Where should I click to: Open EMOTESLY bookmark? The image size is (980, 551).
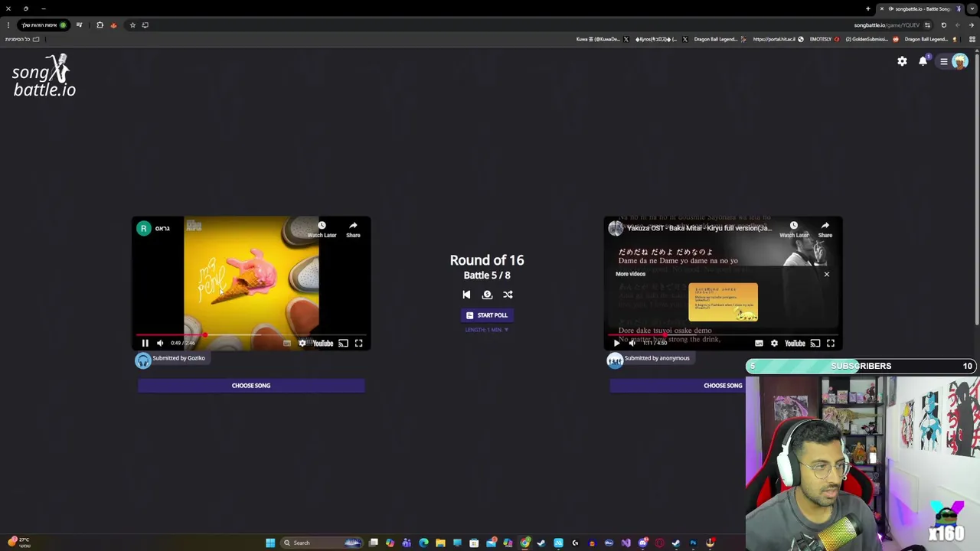point(825,39)
